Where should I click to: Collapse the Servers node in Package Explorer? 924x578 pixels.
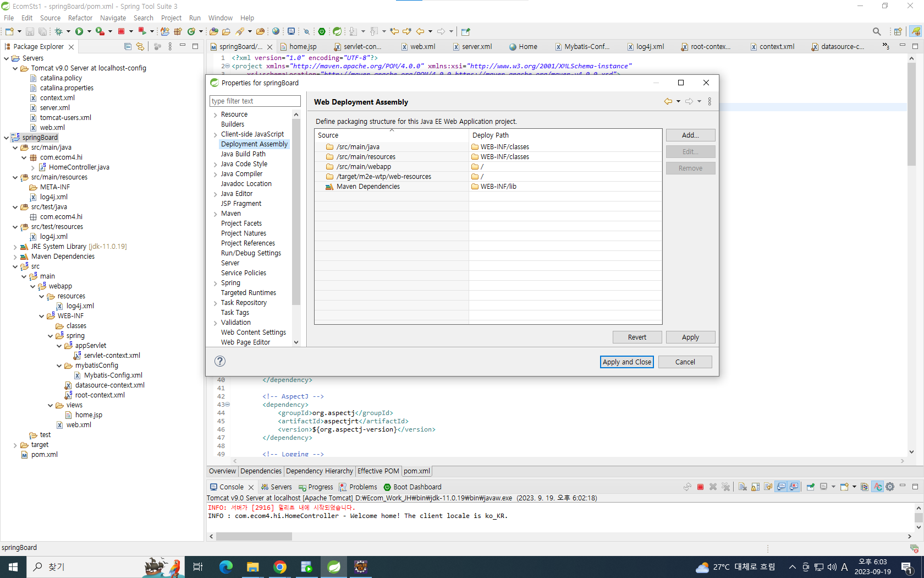tap(6, 58)
